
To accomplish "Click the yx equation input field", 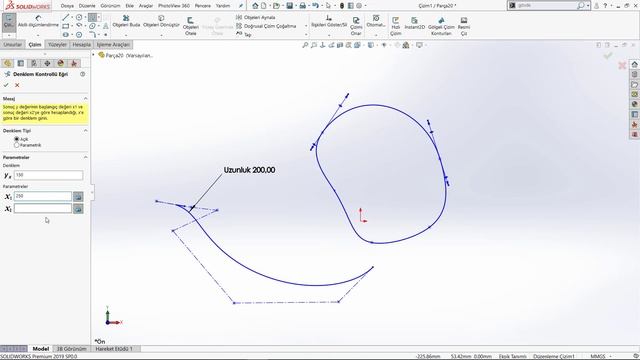I will pyautogui.click(x=49, y=175).
